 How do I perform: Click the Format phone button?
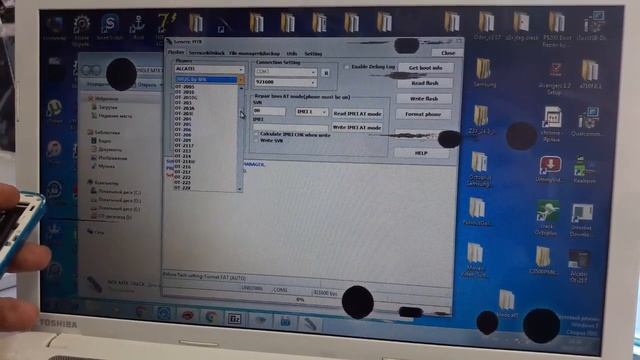423,114
